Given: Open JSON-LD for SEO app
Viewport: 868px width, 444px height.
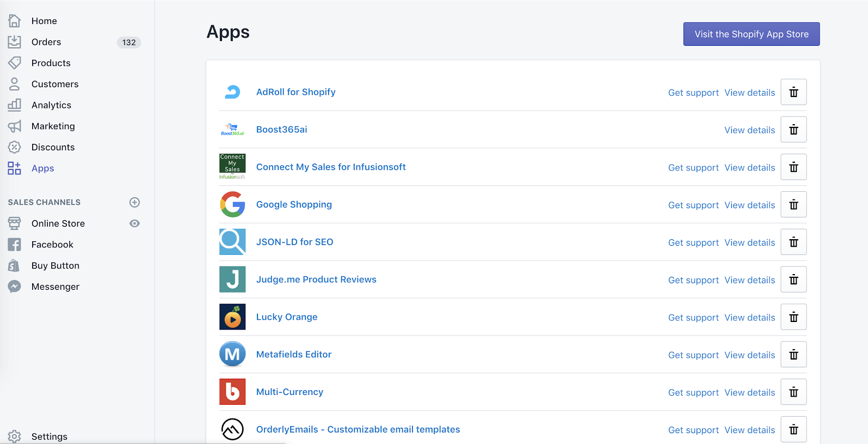Looking at the screenshot, I should tap(295, 242).
